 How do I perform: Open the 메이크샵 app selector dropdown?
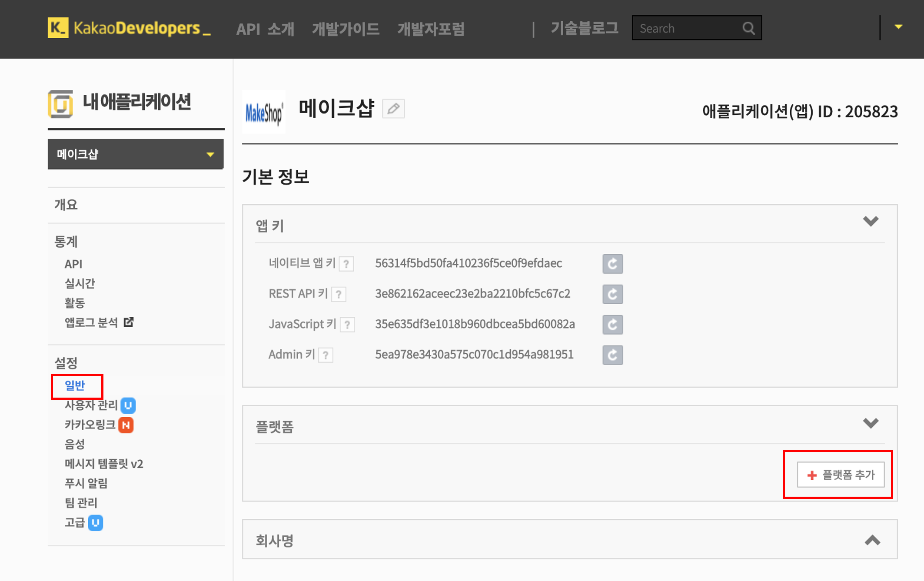click(x=136, y=154)
